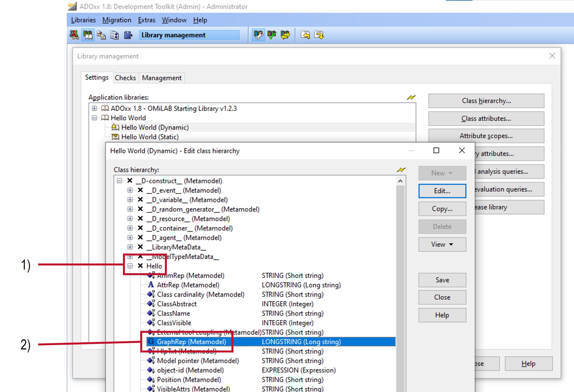Collapse the Hello class node
The image size is (574, 392).
[130, 266]
